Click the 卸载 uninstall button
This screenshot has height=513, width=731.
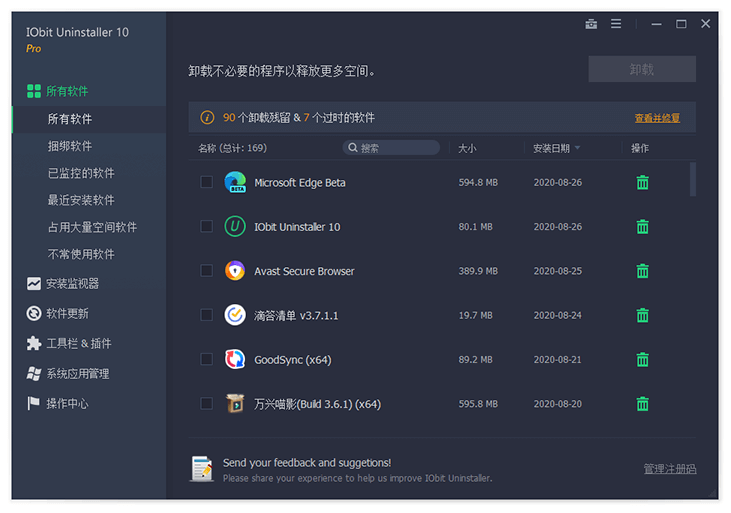(x=642, y=69)
